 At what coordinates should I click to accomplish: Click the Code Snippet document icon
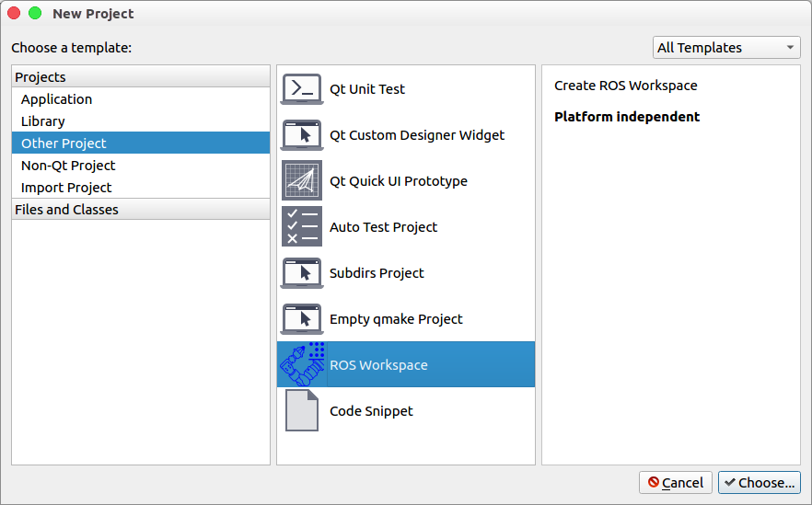(301, 411)
